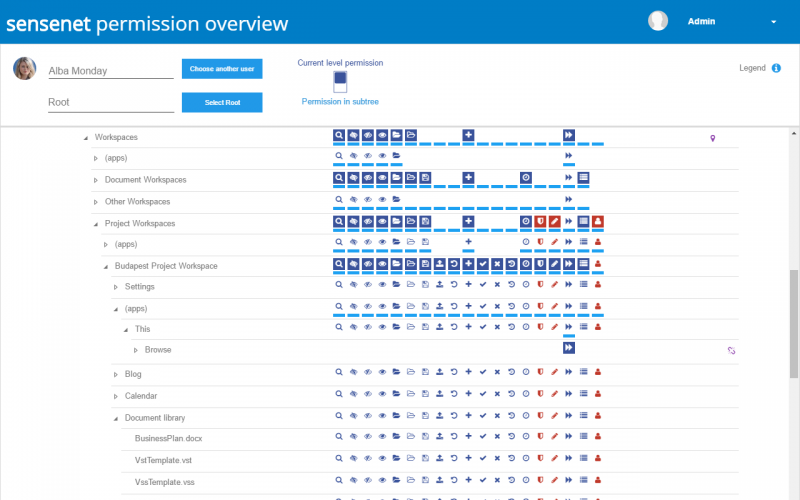Click the magnifier icon in the Blog row
Screen dimensions: 800x500
[339, 372]
